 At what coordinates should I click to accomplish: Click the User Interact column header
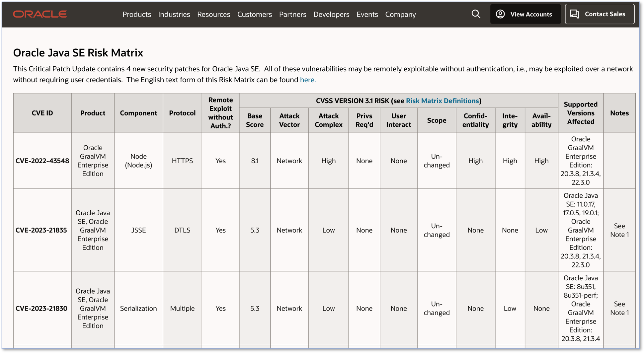click(x=398, y=120)
